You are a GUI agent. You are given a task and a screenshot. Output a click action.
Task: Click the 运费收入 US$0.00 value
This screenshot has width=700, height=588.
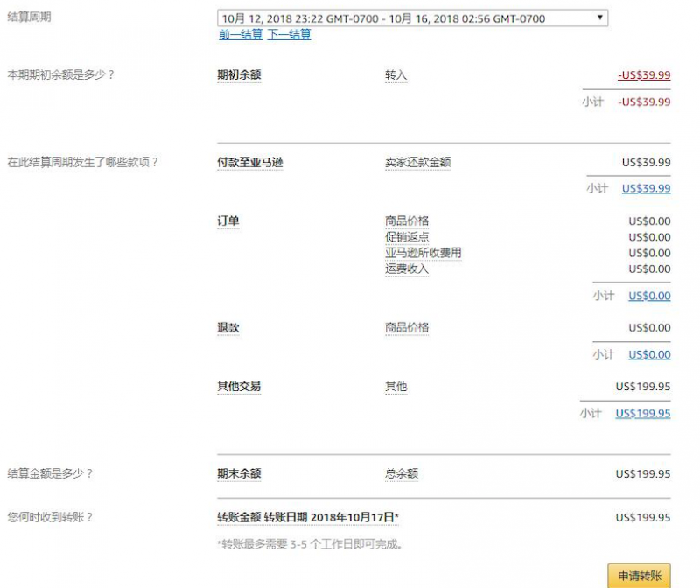[x=649, y=269]
